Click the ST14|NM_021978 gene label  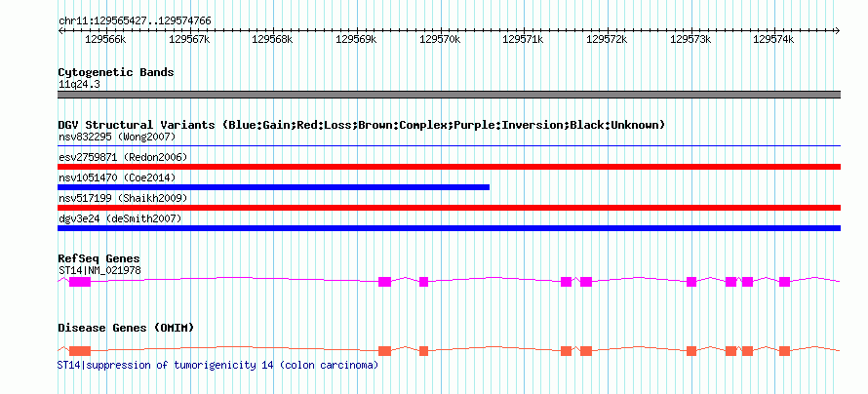(x=99, y=270)
